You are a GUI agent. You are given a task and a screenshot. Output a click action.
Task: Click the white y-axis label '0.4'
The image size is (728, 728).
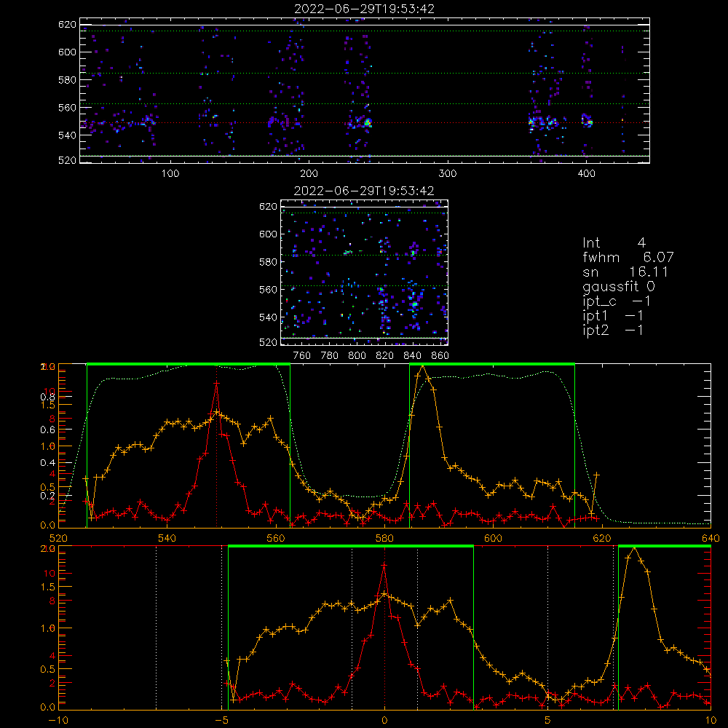[x=47, y=462]
